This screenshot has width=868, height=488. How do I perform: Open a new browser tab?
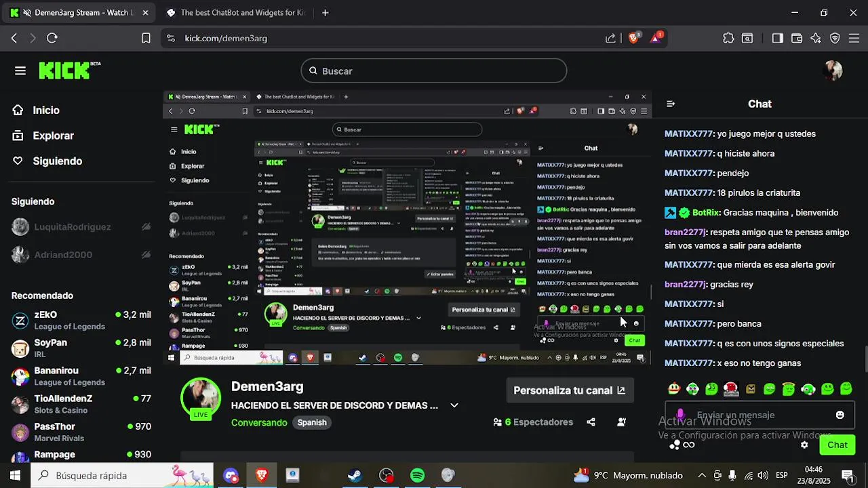point(325,12)
